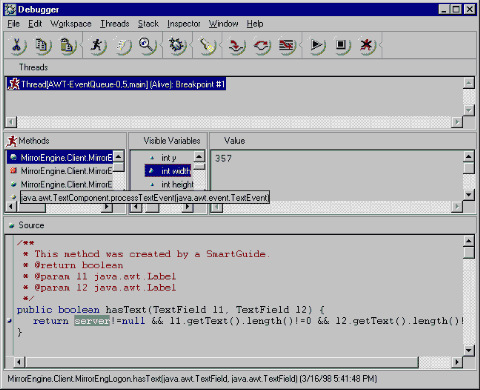Click the magnifying glass Search icon

coord(148,45)
